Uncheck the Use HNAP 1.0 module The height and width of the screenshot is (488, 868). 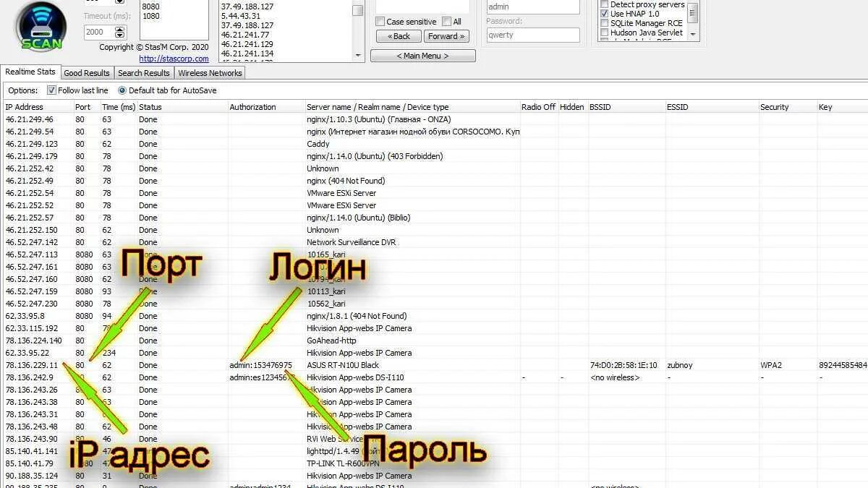tap(605, 14)
